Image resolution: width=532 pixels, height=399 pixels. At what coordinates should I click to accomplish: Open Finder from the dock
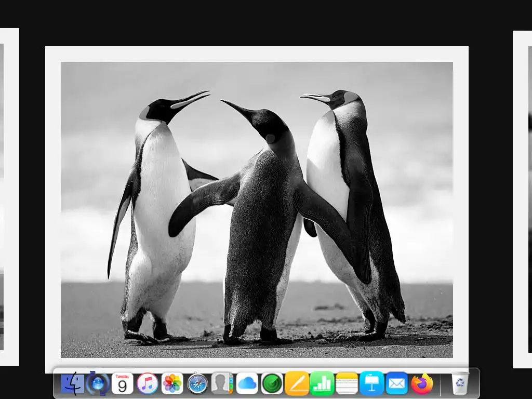tap(73, 384)
